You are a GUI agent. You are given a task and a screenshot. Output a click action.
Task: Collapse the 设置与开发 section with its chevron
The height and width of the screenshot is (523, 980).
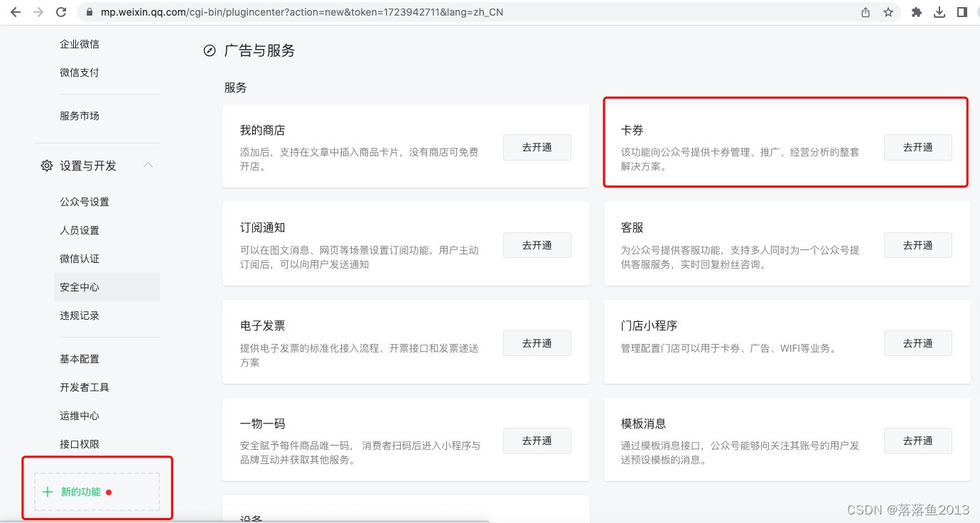[148, 166]
